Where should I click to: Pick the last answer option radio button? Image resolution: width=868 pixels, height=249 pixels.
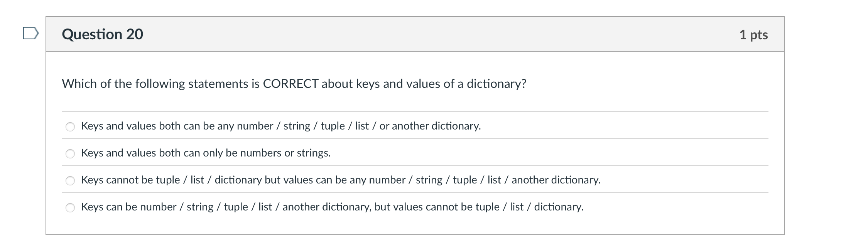pyautogui.click(x=70, y=207)
